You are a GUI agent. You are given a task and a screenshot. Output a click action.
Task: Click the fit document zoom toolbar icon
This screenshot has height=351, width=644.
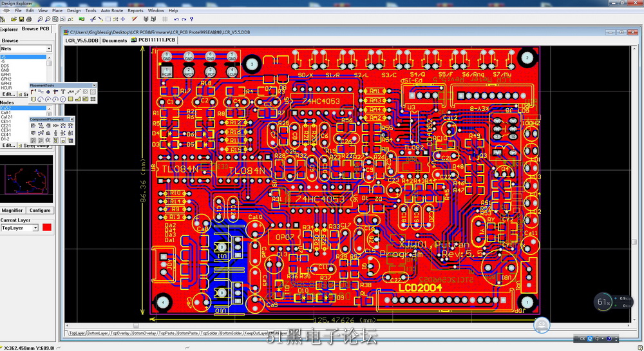(55, 19)
